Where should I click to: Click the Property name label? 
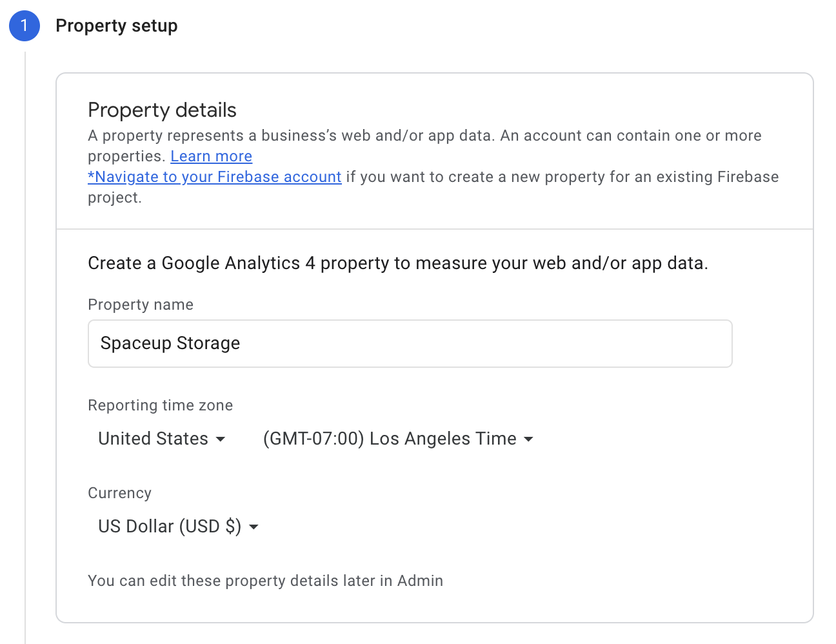coord(141,305)
